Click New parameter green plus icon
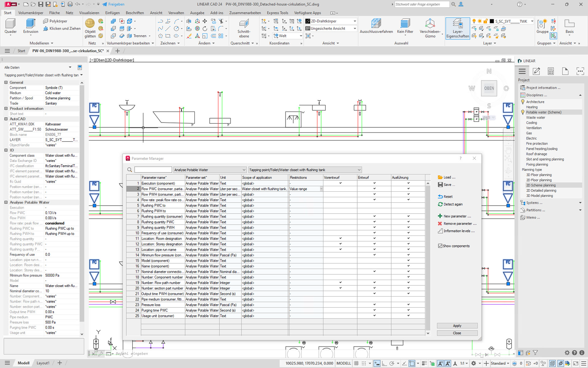588x368 pixels. coord(440,216)
